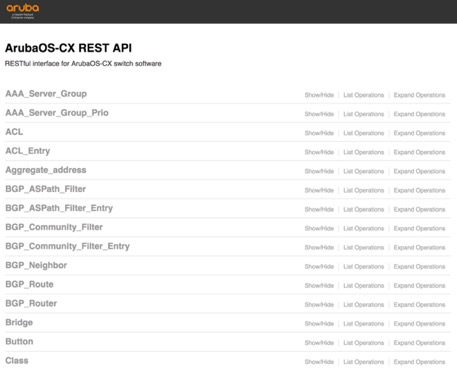The height and width of the screenshot is (369, 457).
Task: Open the AAA_Server_Group resource heading
Action: [46, 94]
